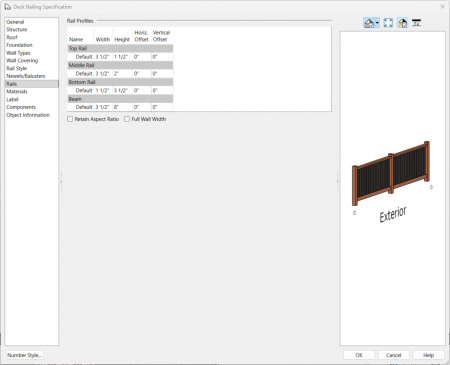The width and height of the screenshot is (450, 365).
Task: Click the Horiz. Offset column header
Action: (x=142, y=36)
